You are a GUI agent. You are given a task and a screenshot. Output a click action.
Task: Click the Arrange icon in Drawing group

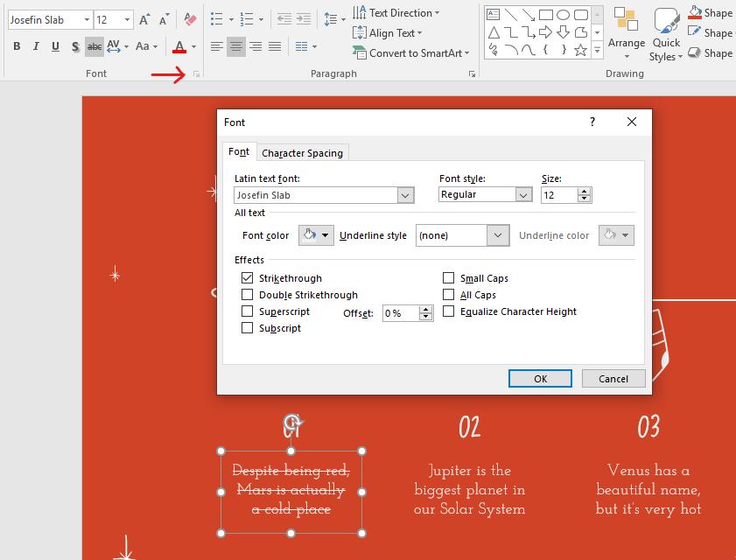[626, 30]
